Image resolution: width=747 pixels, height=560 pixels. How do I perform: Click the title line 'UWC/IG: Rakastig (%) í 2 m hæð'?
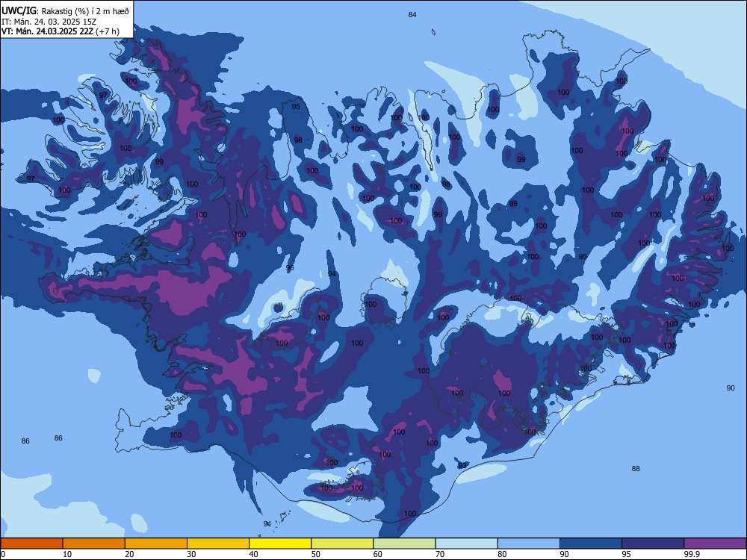[65, 10]
